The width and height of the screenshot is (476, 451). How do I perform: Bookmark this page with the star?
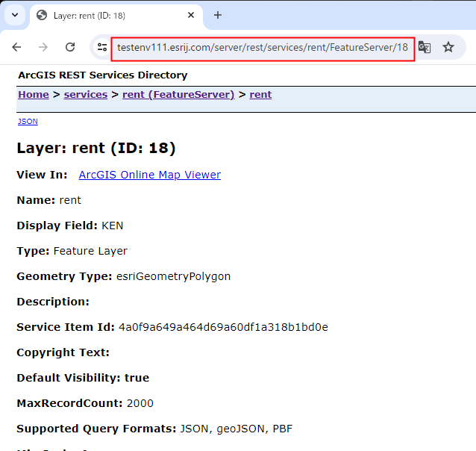(x=448, y=47)
